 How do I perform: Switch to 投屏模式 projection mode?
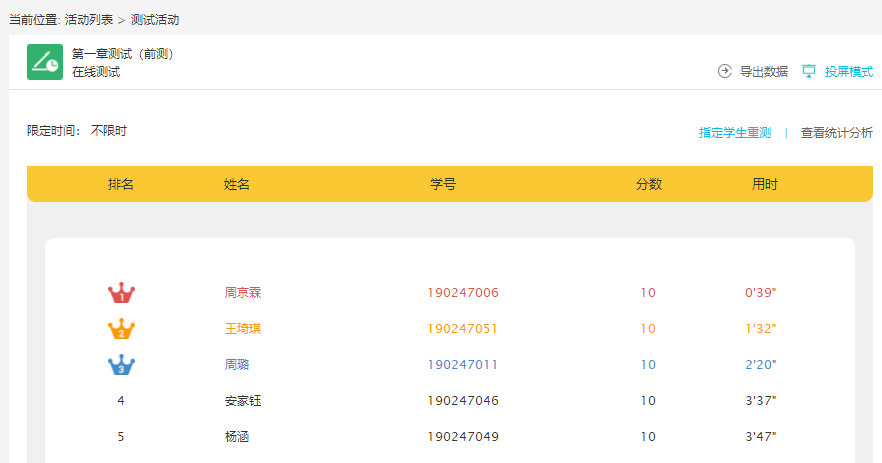(x=848, y=72)
